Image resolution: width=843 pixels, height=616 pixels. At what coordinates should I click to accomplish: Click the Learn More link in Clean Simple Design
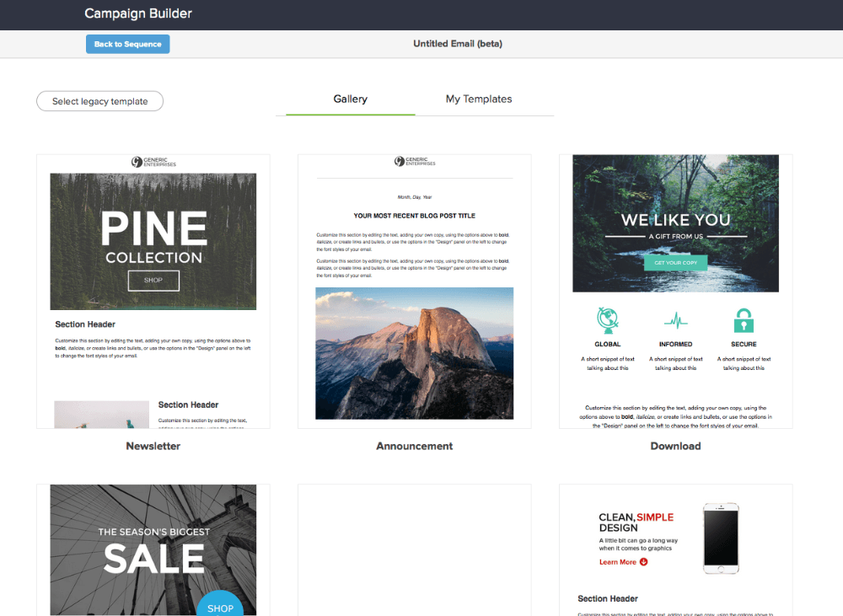[x=624, y=562]
